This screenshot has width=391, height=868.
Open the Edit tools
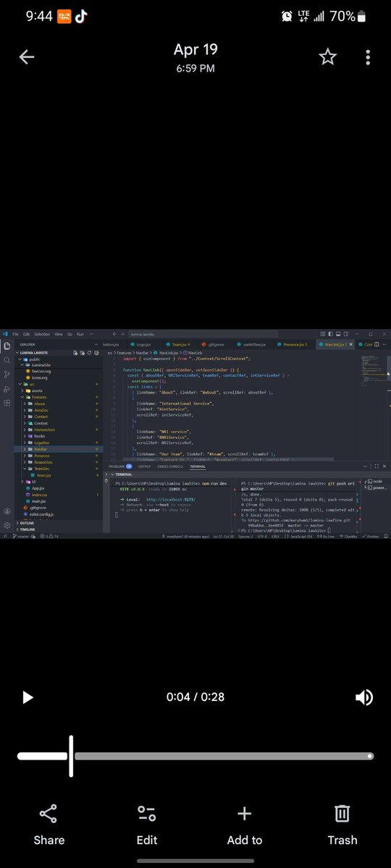point(147,824)
